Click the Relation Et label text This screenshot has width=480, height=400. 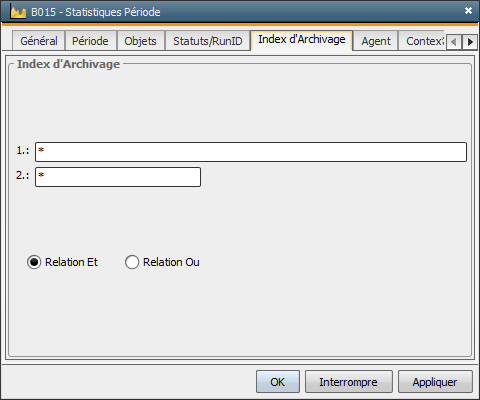coord(71,262)
